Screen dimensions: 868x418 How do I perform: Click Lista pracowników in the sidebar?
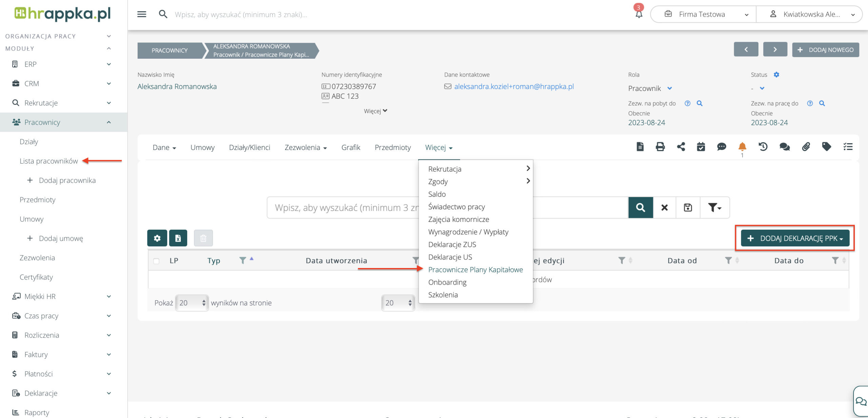coord(49,161)
